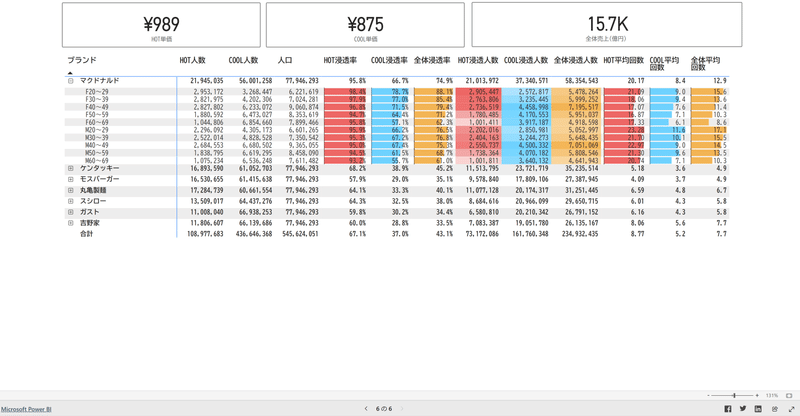Select the F20~29 row label

click(96, 92)
